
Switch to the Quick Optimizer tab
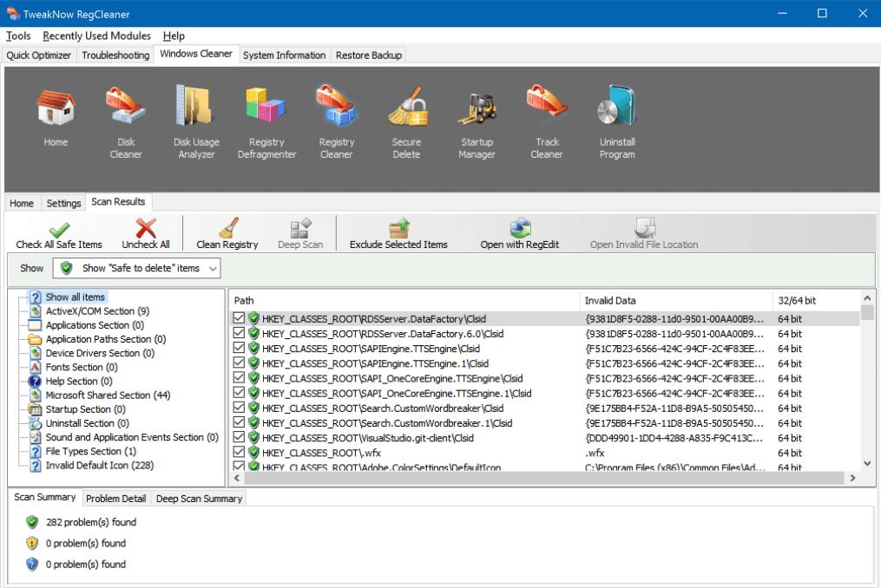tap(39, 55)
